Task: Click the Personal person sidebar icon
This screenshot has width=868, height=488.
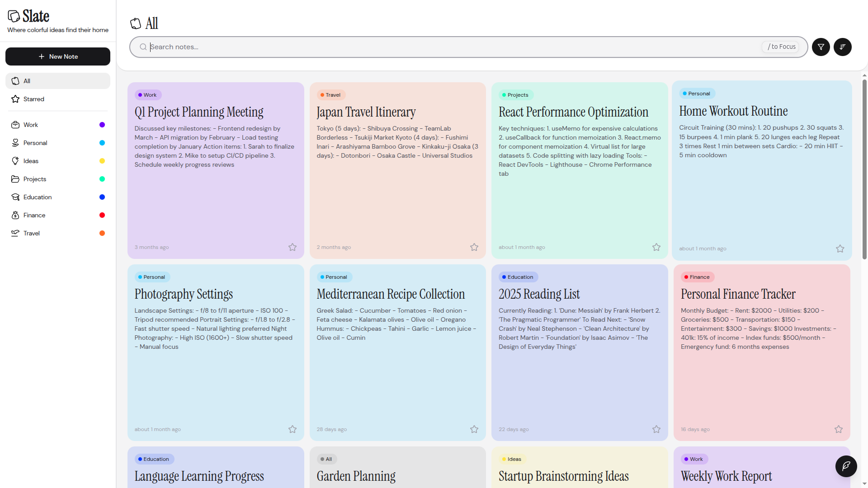Action: [15, 143]
